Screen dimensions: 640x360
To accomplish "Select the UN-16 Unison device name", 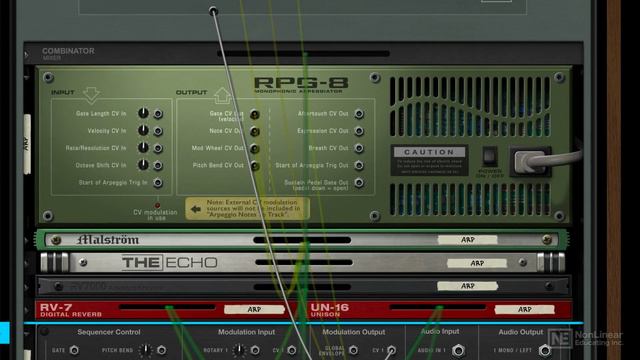I will coord(330,310).
